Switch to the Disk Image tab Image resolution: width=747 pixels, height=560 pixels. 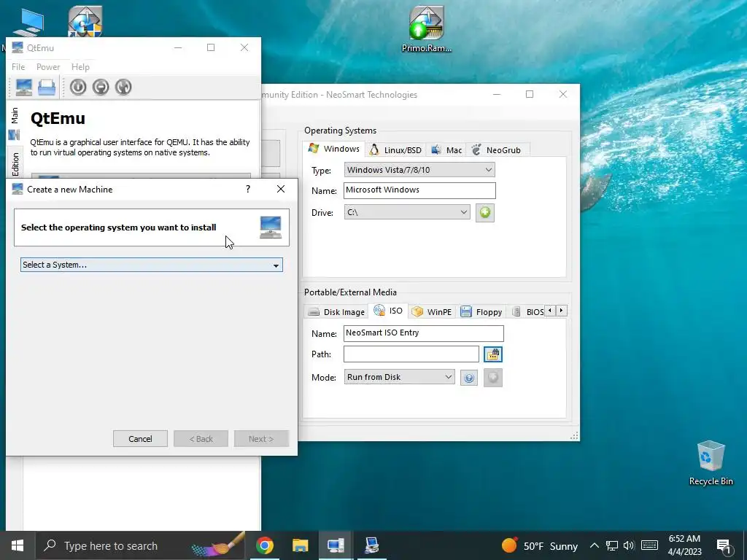click(336, 312)
